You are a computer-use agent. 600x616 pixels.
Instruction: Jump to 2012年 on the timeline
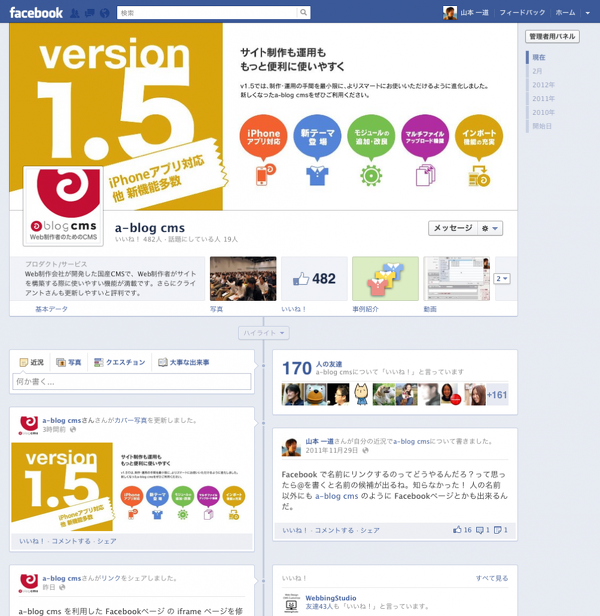pyautogui.click(x=543, y=85)
